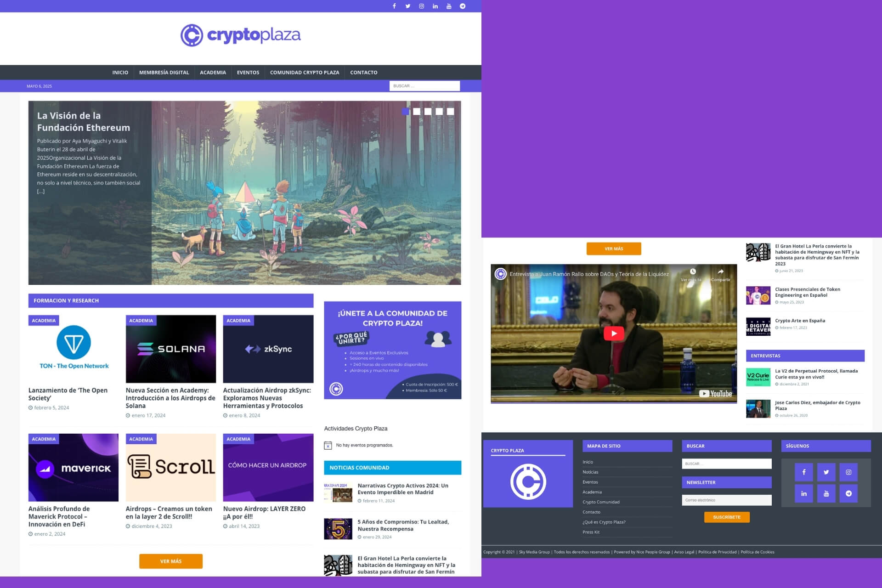Screen dimensions: 882x588
Task: Open La Visión de la Fundación Ethereum article
Action: click(x=84, y=122)
